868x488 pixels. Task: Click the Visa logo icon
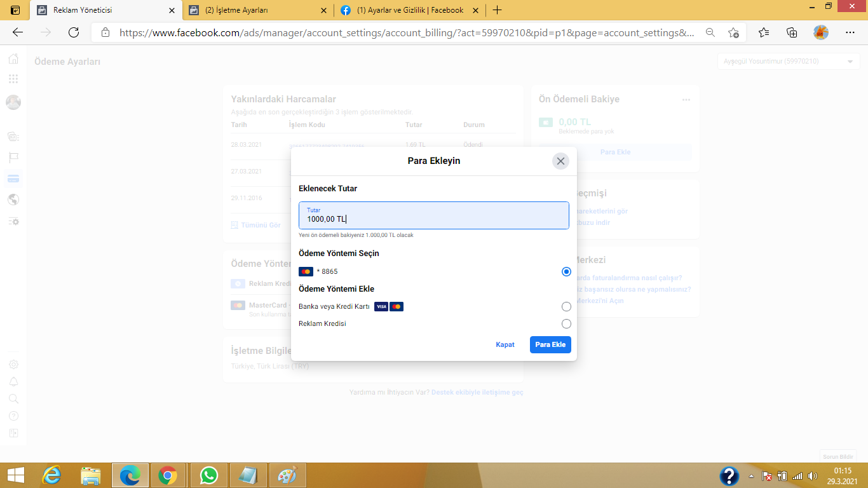[381, 307]
